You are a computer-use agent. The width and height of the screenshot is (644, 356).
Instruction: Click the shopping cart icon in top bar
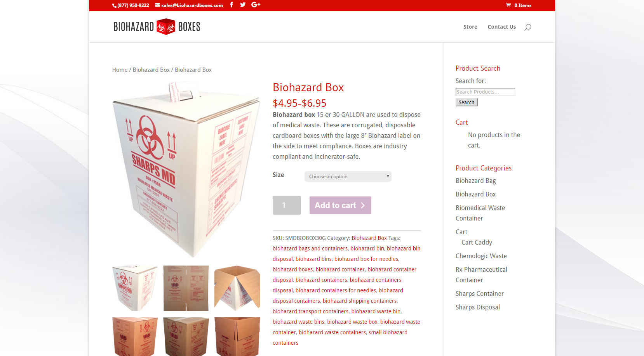pyautogui.click(x=508, y=5)
